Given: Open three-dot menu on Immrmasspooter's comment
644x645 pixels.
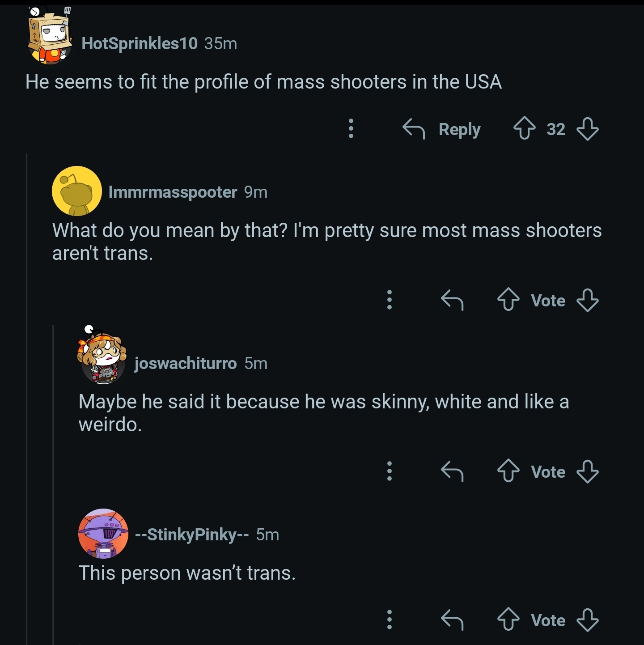Looking at the screenshot, I should point(390,300).
